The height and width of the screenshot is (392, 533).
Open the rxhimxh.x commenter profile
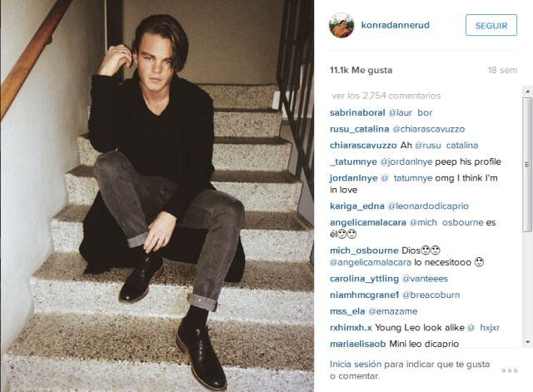[x=351, y=327]
